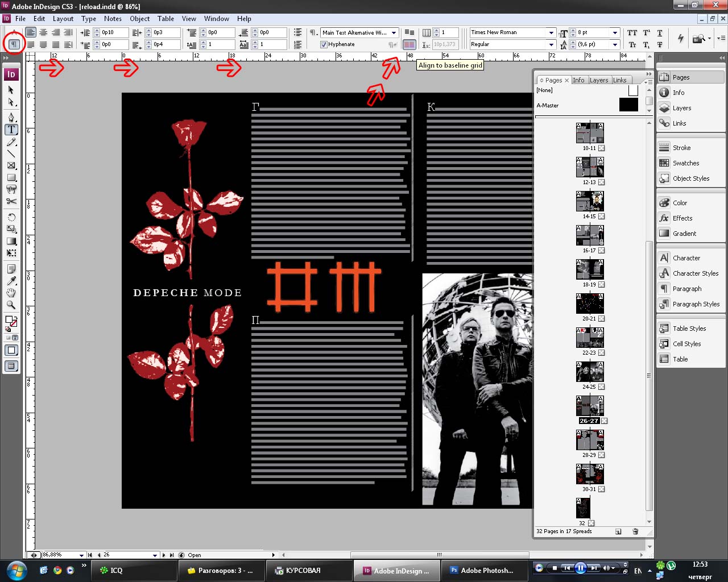
Task: Set paragraph alignment to right
Action: [56, 32]
